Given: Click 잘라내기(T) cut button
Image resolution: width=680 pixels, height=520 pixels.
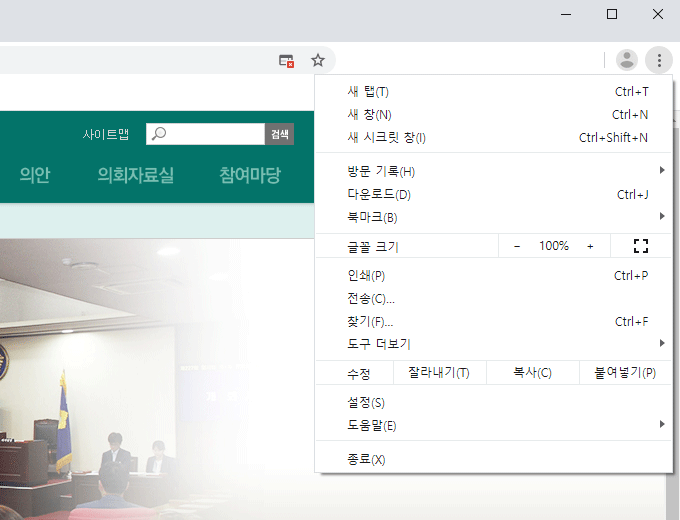Looking at the screenshot, I should tap(439, 373).
